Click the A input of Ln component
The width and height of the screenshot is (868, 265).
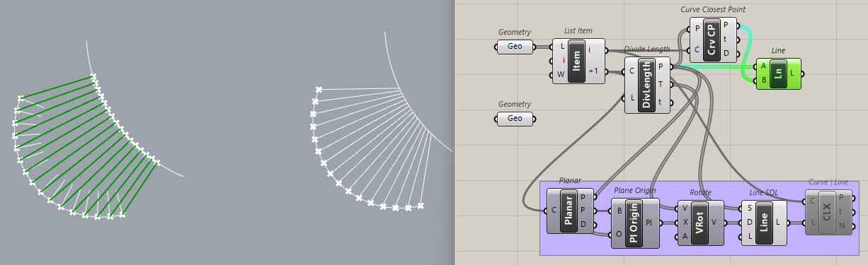pos(763,67)
